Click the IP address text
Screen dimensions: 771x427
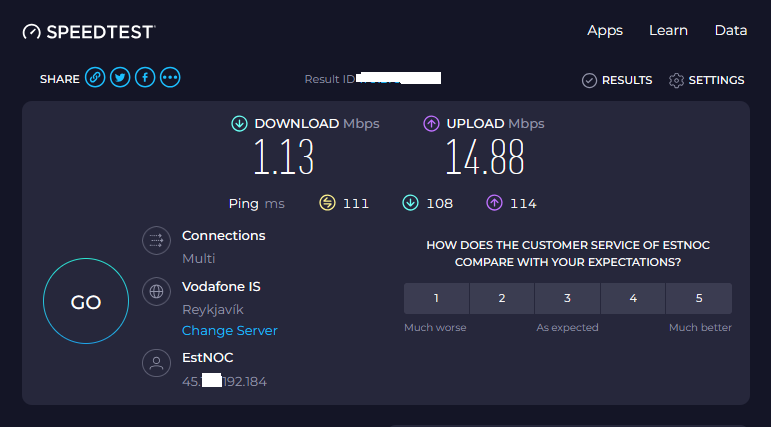tap(224, 381)
